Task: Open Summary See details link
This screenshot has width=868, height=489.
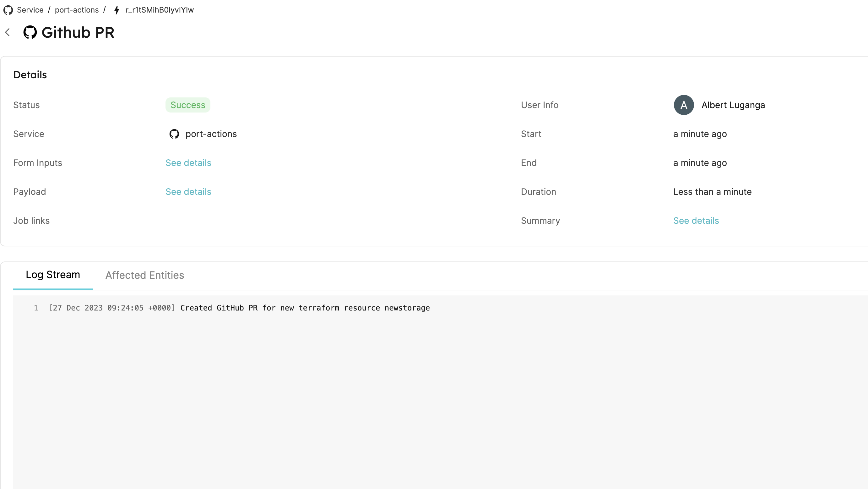Action: point(696,221)
